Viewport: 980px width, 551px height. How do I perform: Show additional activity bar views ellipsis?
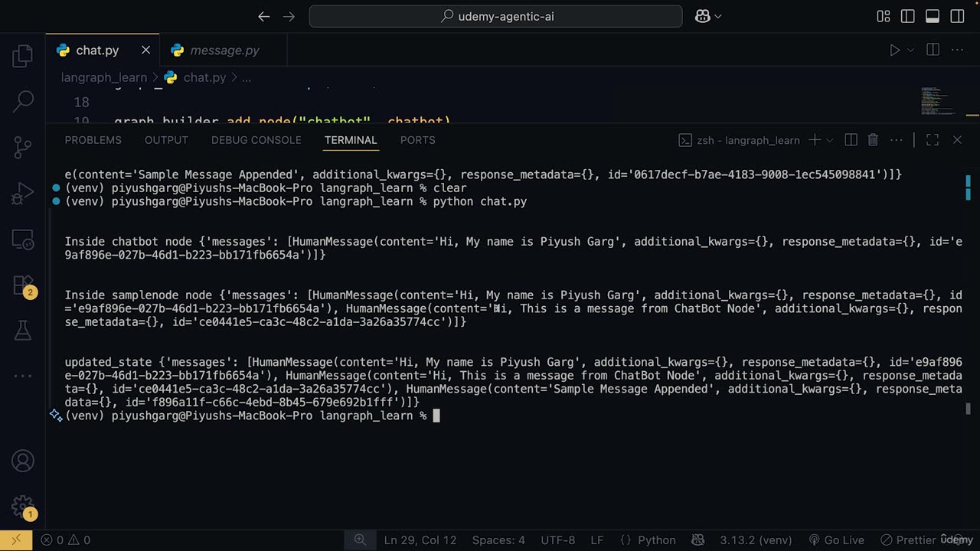point(23,376)
